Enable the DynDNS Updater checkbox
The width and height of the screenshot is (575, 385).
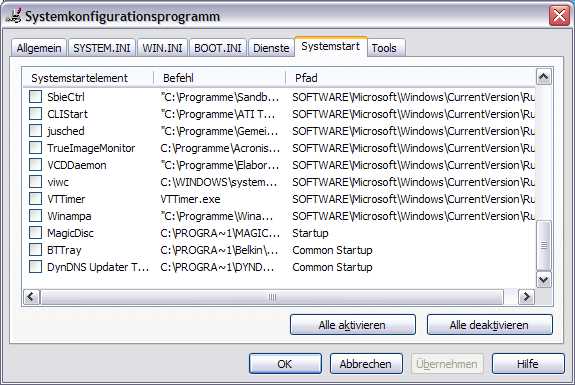pyautogui.click(x=36, y=267)
